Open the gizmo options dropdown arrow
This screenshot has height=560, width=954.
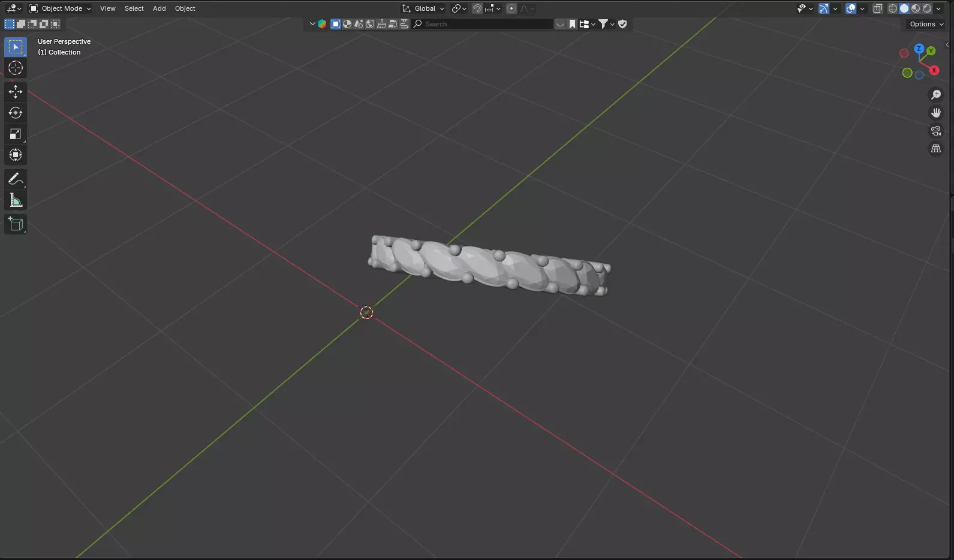pyautogui.click(x=835, y=8)
